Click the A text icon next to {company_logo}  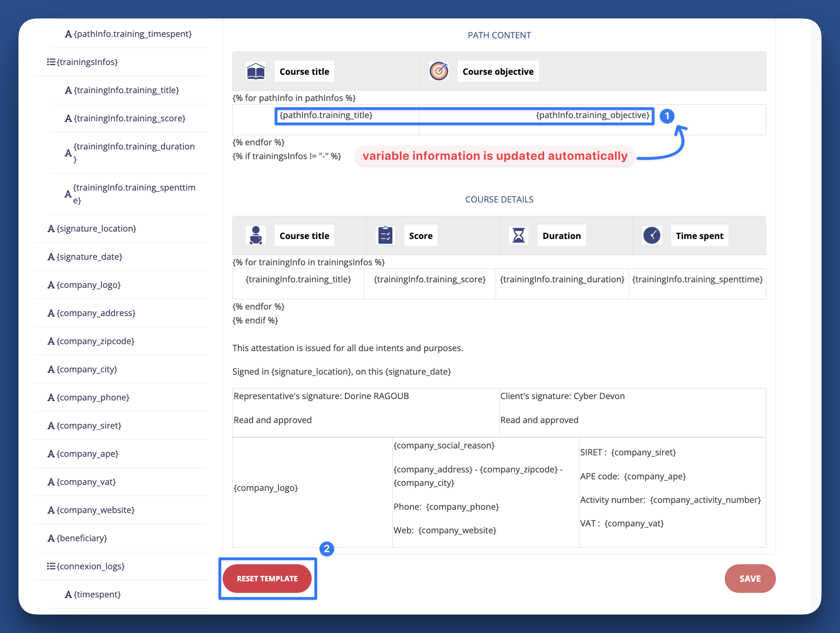tap(51, 285)
